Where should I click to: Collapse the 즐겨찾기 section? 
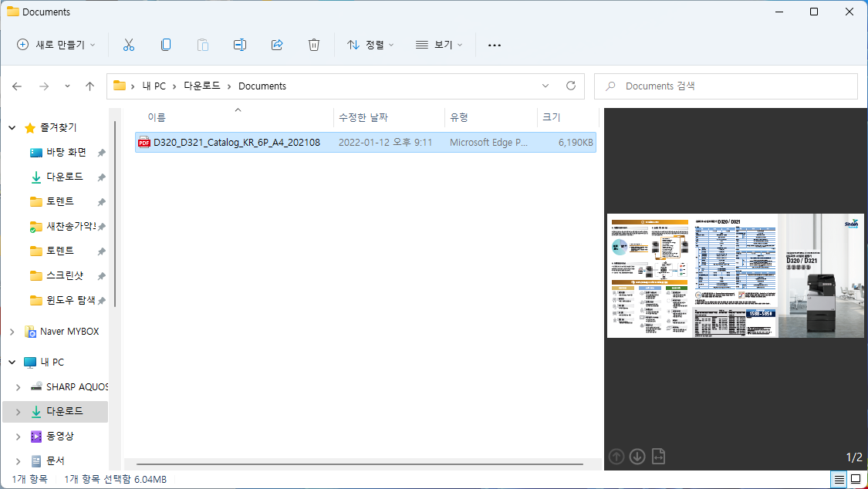[12, 128]
